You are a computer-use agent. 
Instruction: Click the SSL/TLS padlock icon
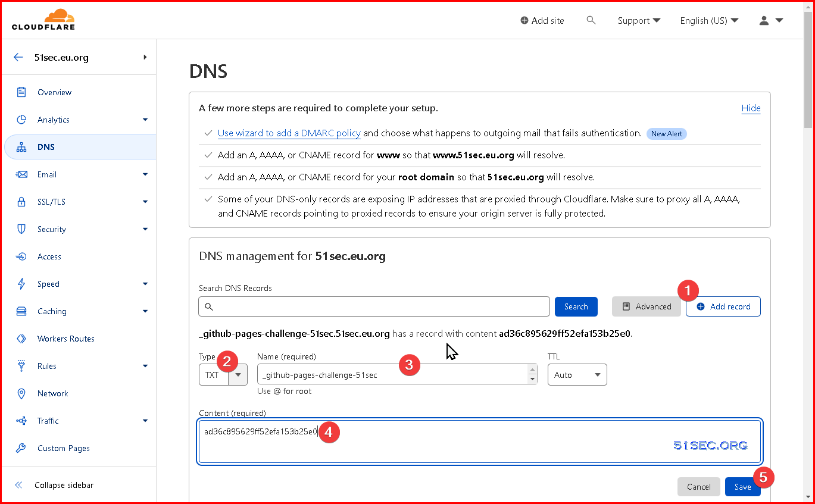coord(21,202)
